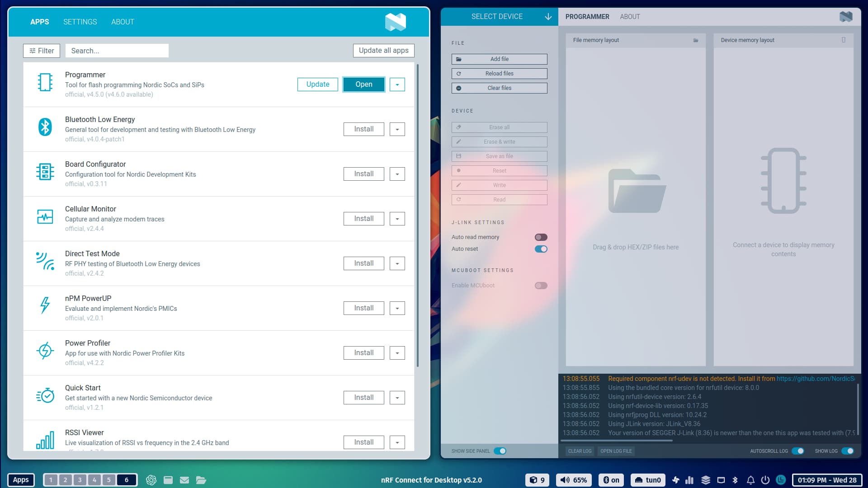
Task: Switch to About tab in launcher
Action: [x=123, y=22]
